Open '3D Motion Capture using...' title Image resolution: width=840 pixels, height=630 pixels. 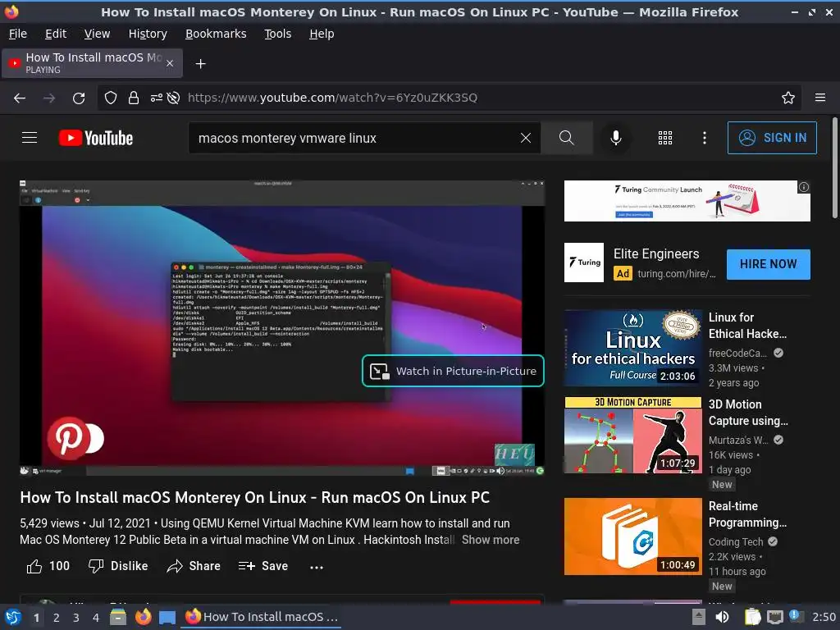click(x=748, y=413)
